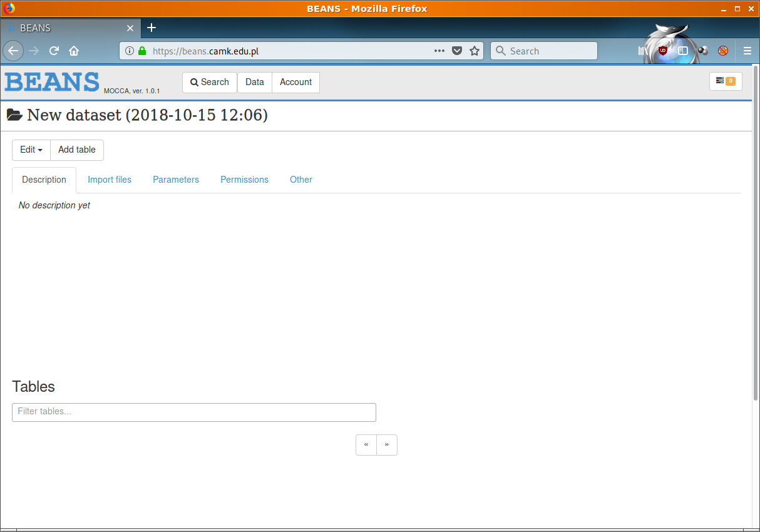Click the Add table button

[77, 150]
